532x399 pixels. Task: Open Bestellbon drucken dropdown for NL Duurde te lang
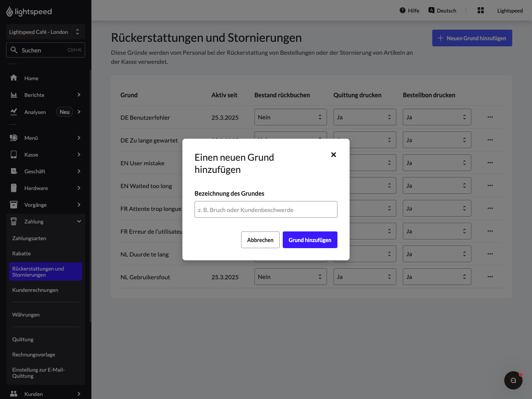point(437,254)
